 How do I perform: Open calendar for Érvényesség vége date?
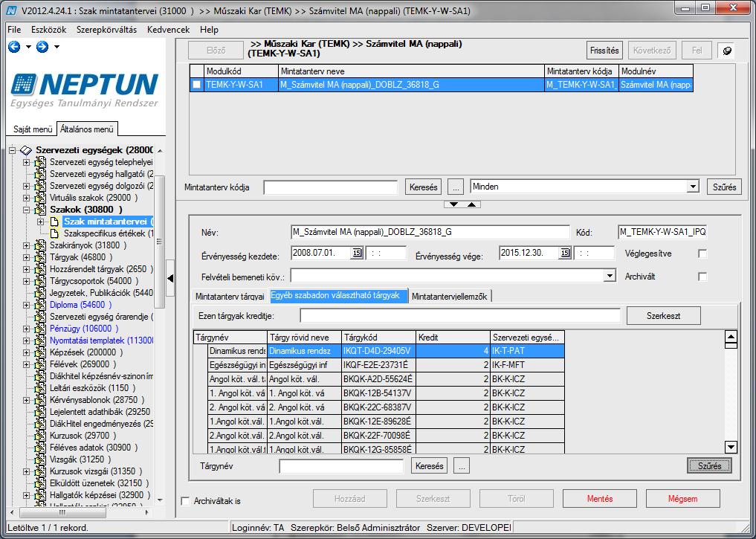coord(565,253)
